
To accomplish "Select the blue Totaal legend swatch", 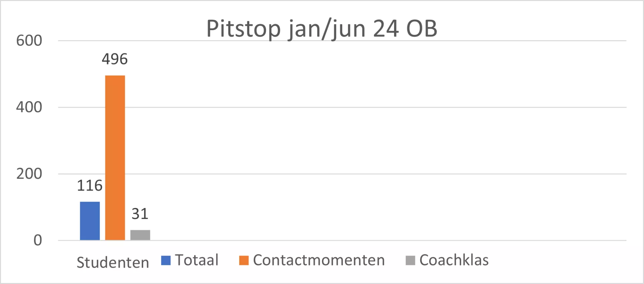I will click(166, 260).
